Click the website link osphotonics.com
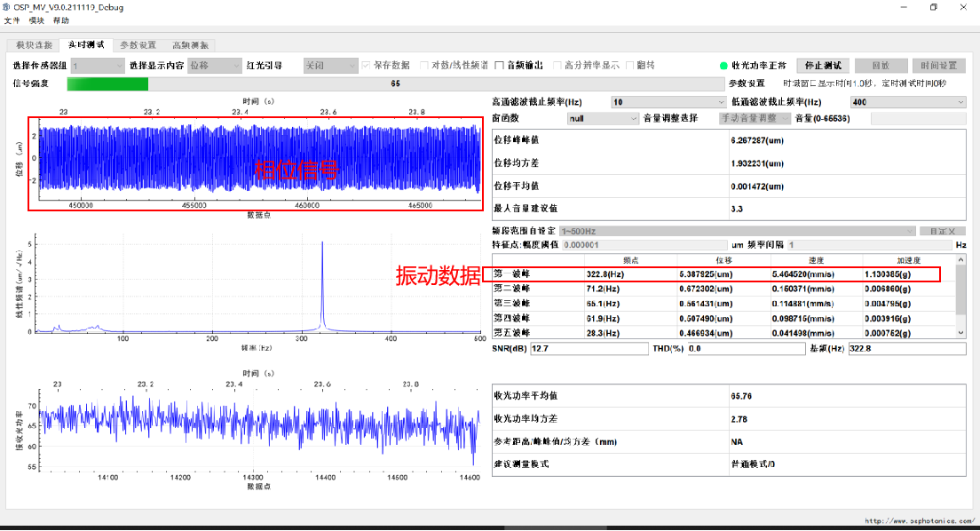Screen dimensions: 980x531 pos(919,520)
